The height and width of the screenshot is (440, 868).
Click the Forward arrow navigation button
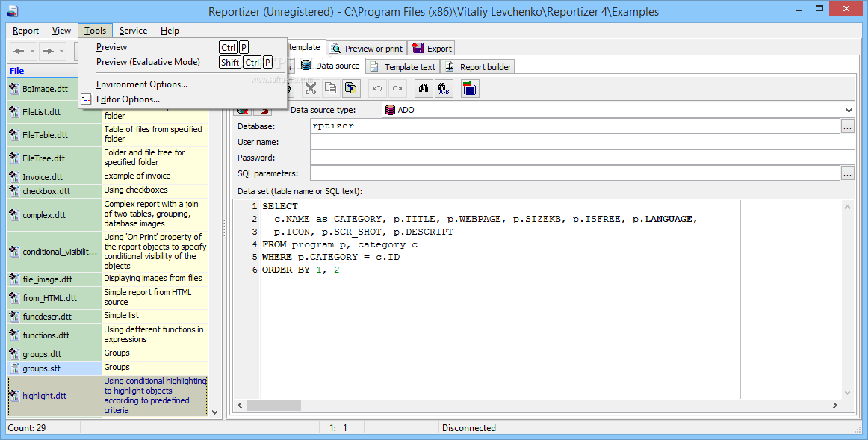coord(48,51)
